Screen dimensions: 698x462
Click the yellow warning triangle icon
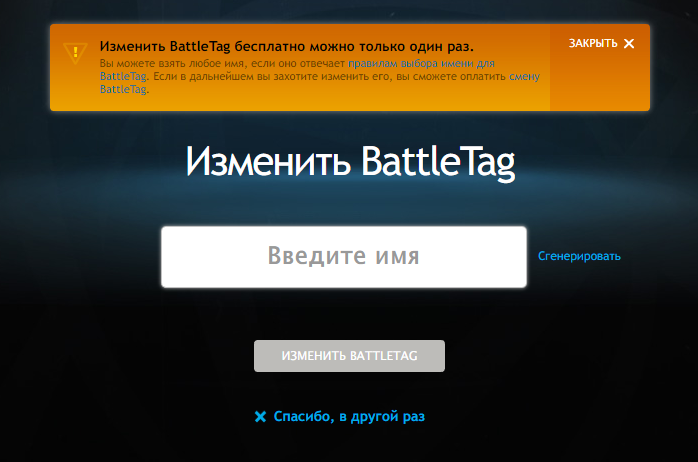pos(75,53)
